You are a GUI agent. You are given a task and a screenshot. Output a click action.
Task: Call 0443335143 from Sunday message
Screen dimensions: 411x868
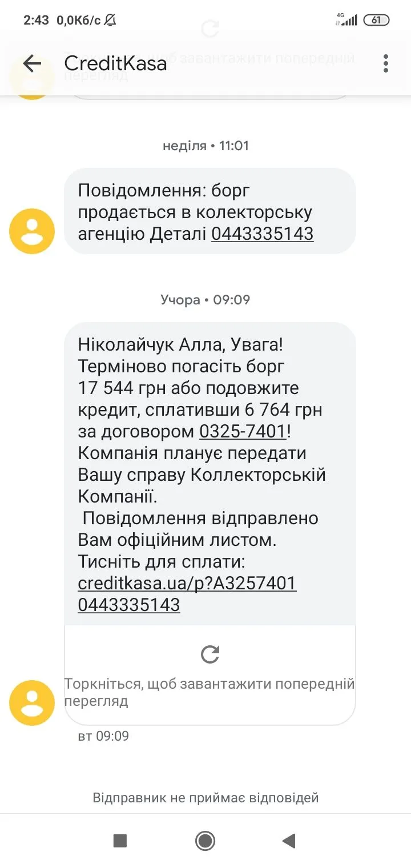point(262,234)
